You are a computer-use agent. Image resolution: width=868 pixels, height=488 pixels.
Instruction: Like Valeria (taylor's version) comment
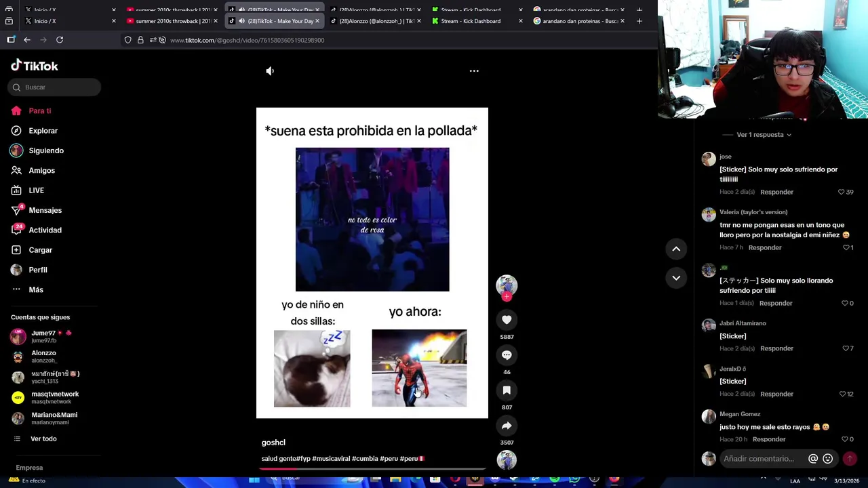[847, 247]
